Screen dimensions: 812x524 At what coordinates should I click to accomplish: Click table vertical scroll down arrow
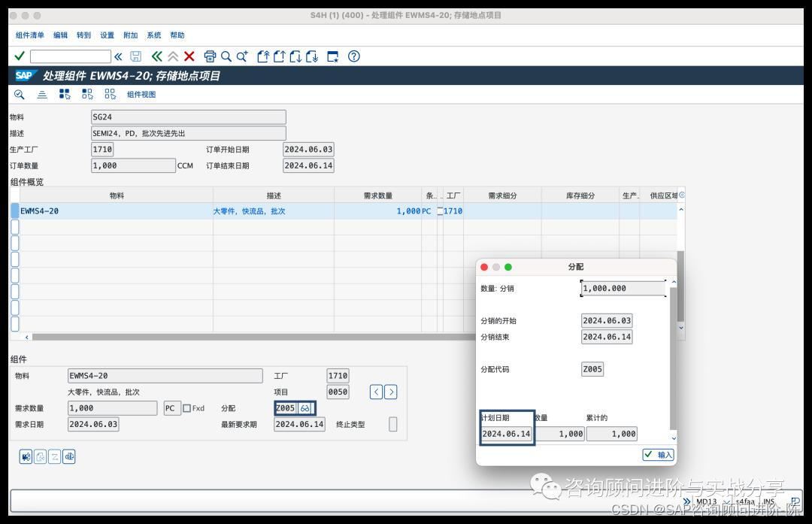(681, 328)
